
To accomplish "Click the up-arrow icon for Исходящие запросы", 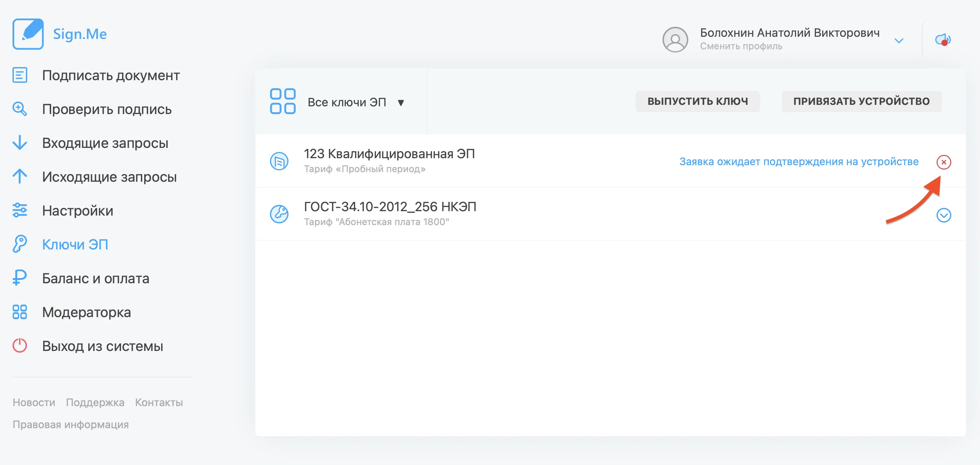I will 20,176.
